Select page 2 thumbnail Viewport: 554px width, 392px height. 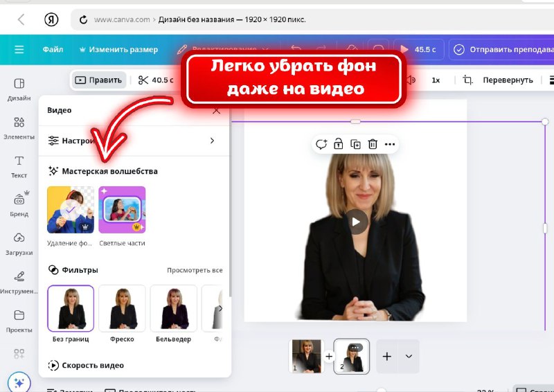(352, 357)
